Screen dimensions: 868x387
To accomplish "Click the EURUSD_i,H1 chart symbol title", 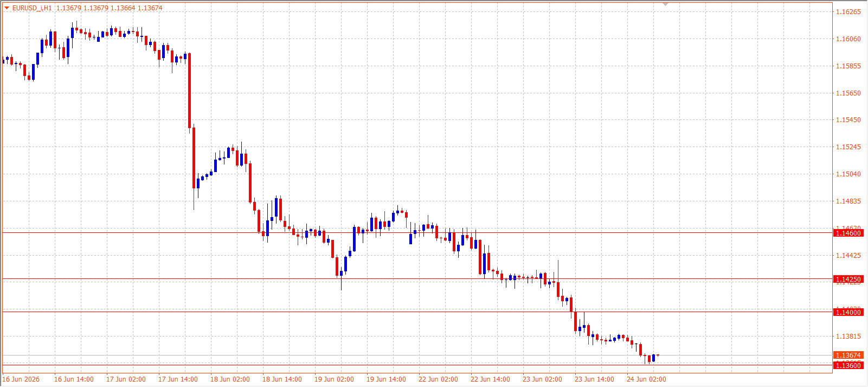I will point(32,8).
